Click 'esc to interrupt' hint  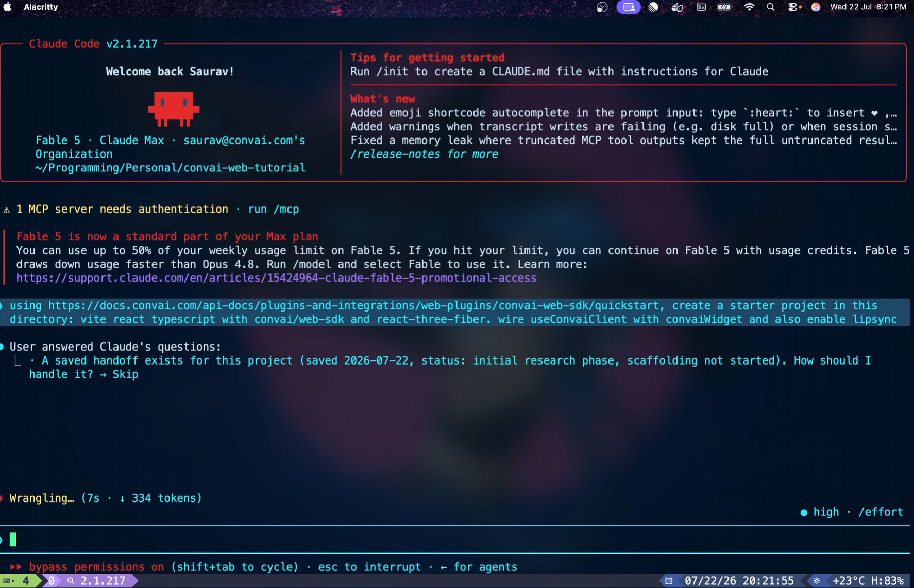pos(369,567)
